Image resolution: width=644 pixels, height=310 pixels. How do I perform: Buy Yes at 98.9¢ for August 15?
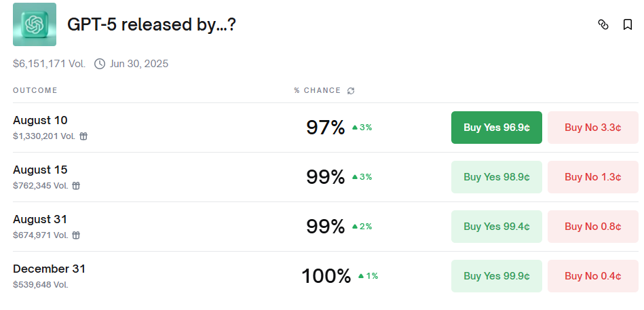coord(497,177)
